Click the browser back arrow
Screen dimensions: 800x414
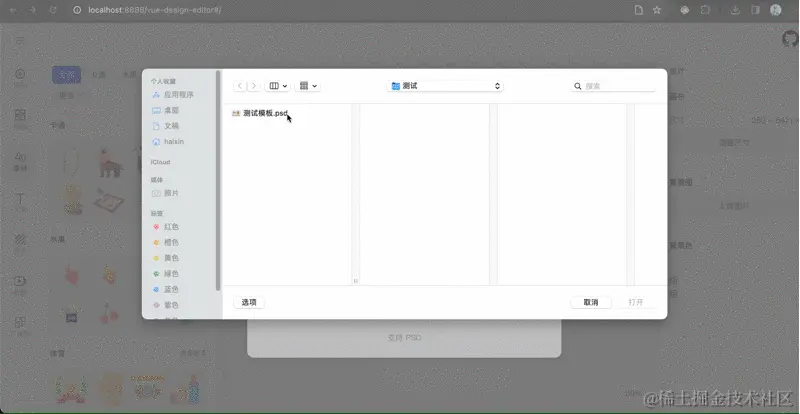click(x=13, y=10)
